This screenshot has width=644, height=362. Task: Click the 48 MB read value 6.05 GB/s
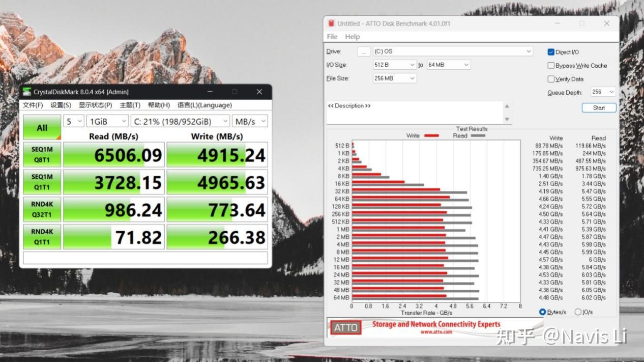coord(595,290)
